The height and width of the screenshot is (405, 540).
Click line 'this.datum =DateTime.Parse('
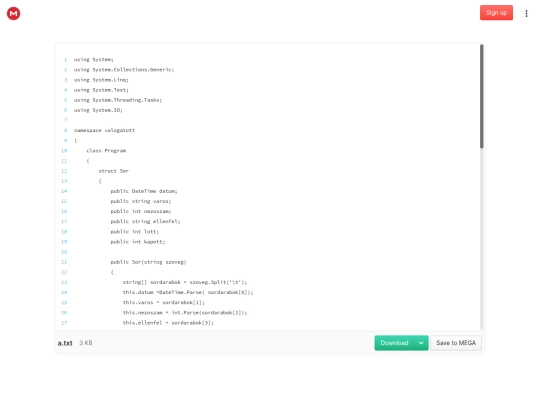[x=188, y=292]
